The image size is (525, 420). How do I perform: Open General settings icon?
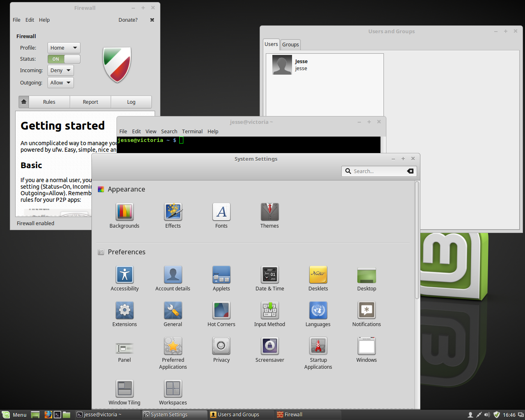(x=173, y=310)
